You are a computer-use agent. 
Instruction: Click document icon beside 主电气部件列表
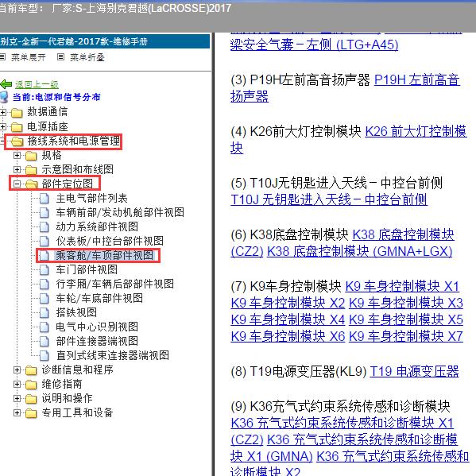(45, 199)
